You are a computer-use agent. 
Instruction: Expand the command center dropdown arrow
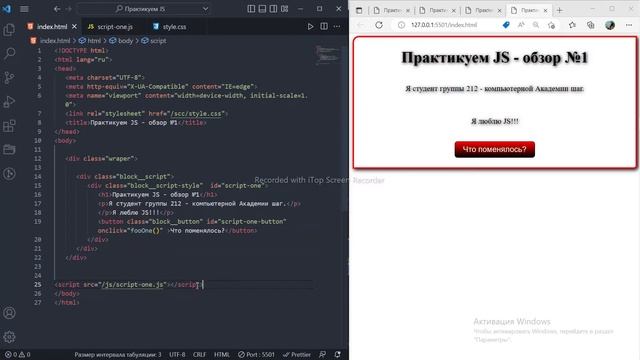click(x=205, y=9)
